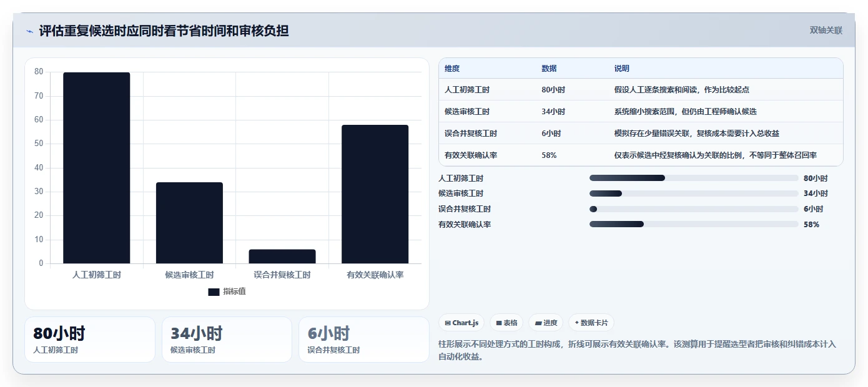868x387 pixels.
Task: Click the 有效关联确认率 bar in the chart
Action: tap(375, 194)
